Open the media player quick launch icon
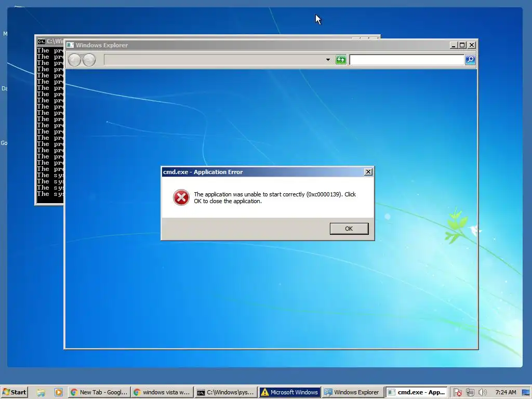 click(x=59, y=392)
